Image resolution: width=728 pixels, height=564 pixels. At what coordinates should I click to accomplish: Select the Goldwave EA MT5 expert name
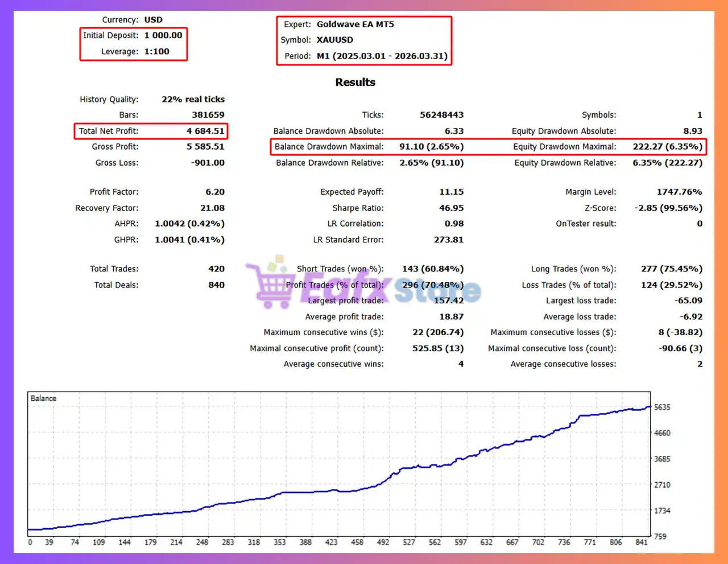[355, 24]
